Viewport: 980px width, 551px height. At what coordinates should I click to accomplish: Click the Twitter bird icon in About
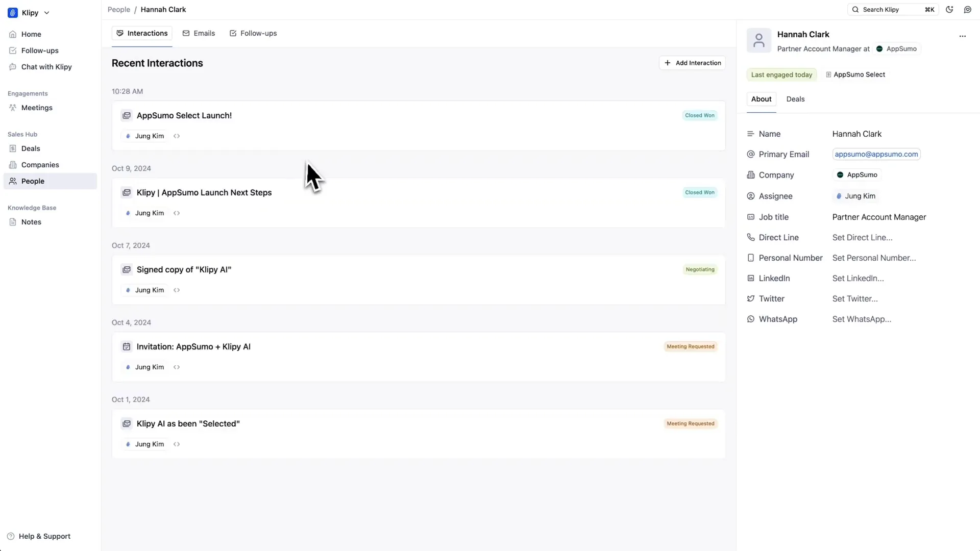(750, 298)
